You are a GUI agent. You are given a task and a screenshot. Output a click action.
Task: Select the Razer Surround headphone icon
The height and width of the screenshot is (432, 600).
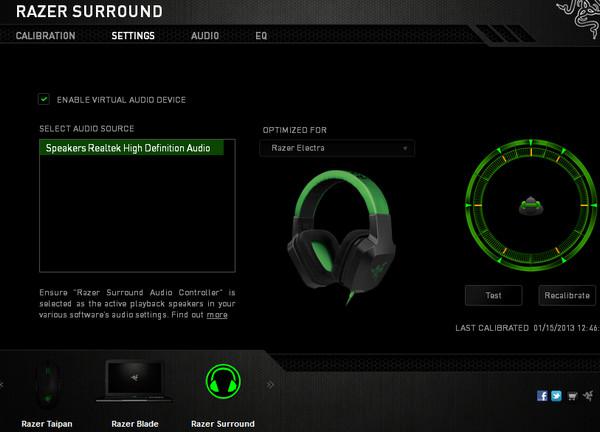tap(223, 381)
